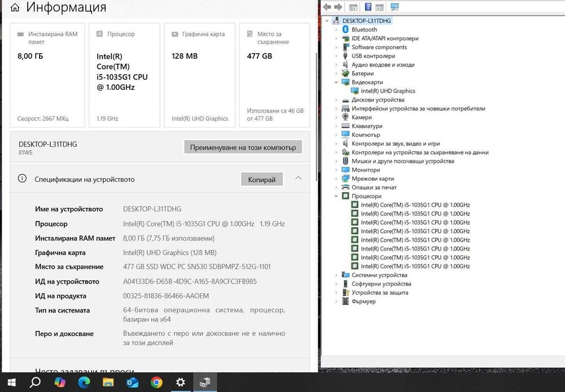Click the blue Help question-mark toolbar icon
This screenshot has width=565, height=392.
[x=368, y=7]
